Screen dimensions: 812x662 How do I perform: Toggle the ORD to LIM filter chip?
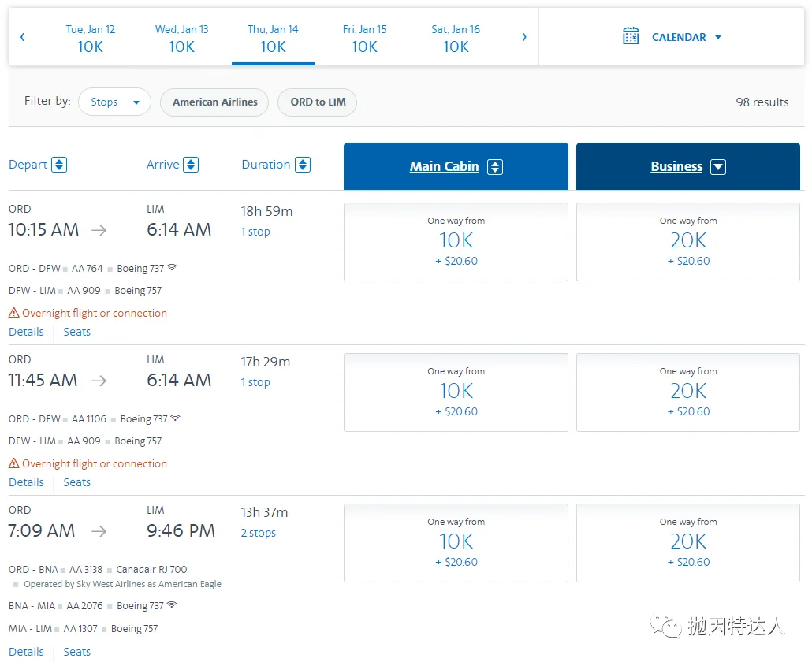point(317,102)
